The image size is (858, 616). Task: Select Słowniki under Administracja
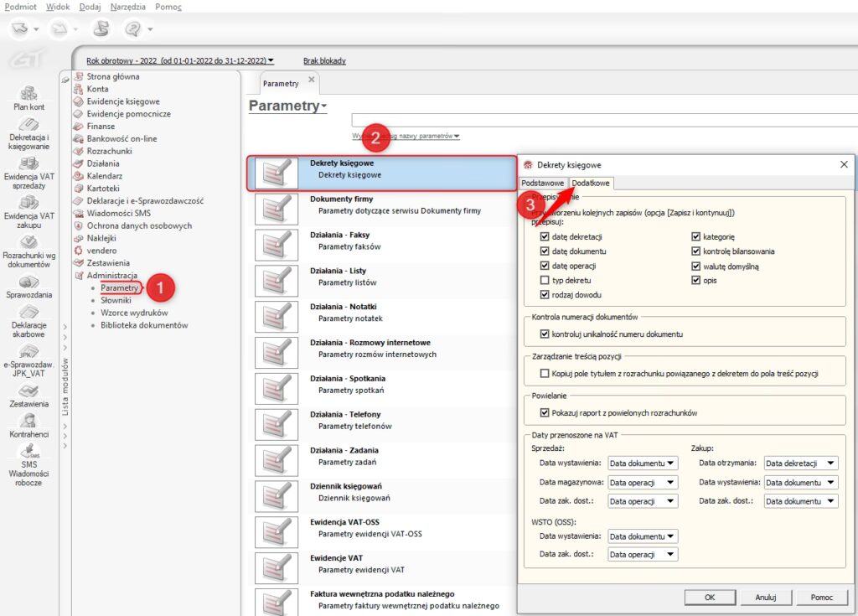[x=116, y=300]
